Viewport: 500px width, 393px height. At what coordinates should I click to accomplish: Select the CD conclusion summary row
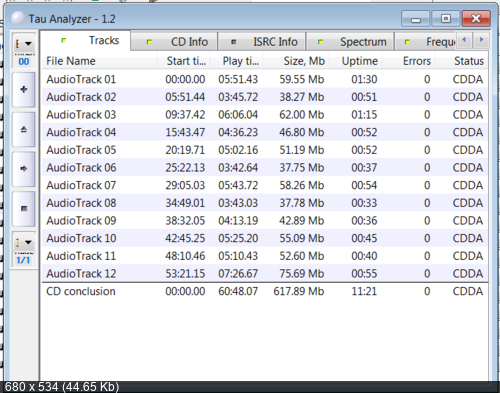click(x=265, y=291)
